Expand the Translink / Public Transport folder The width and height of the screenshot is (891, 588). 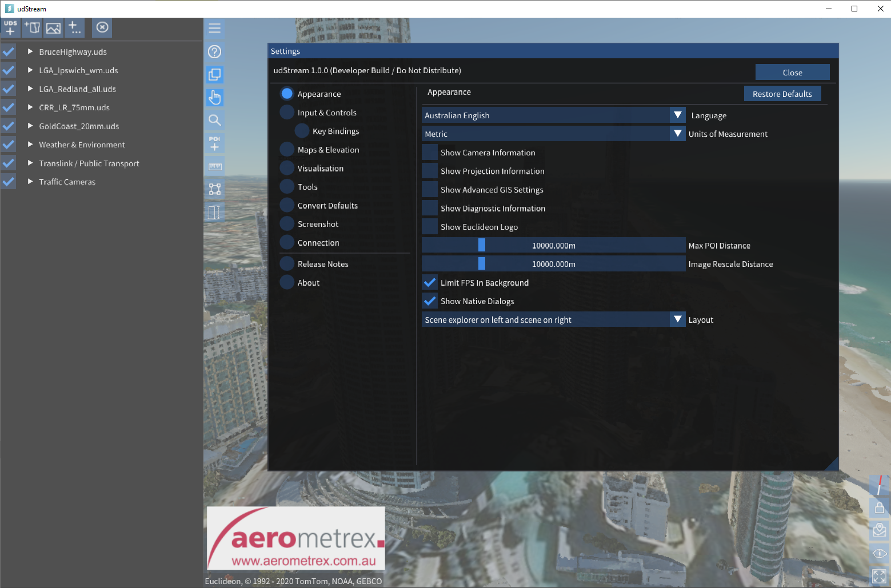30,163
